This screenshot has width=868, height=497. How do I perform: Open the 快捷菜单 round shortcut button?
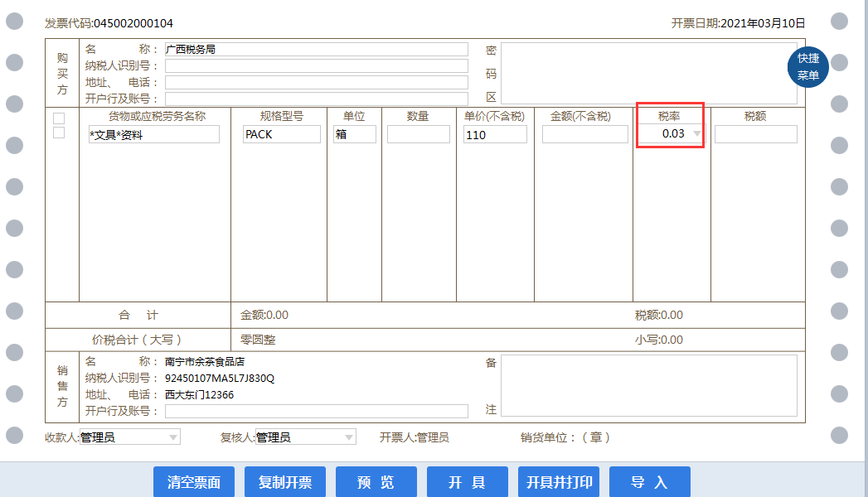[x=807, y=67]
